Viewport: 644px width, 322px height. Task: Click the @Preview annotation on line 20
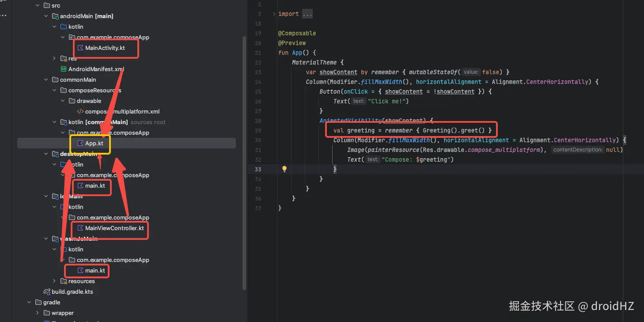click(292, 43)
